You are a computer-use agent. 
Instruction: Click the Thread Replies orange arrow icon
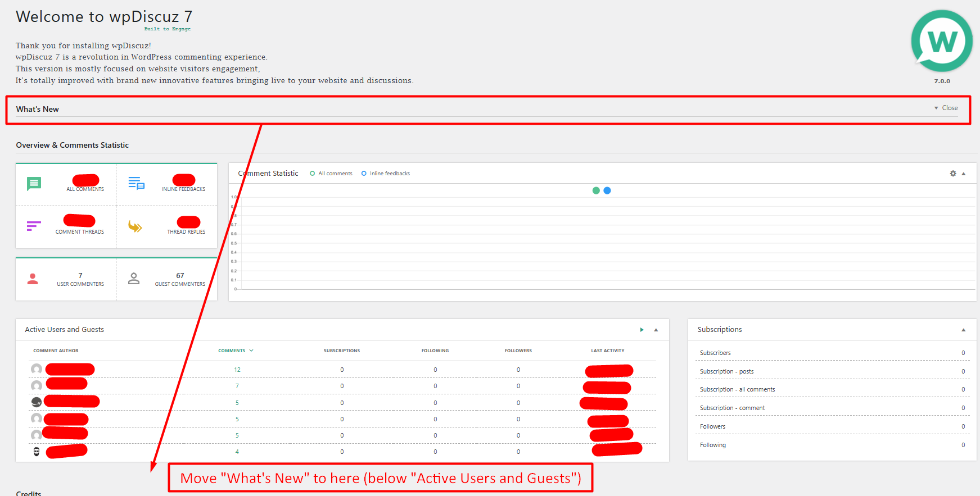pos(135,226)
